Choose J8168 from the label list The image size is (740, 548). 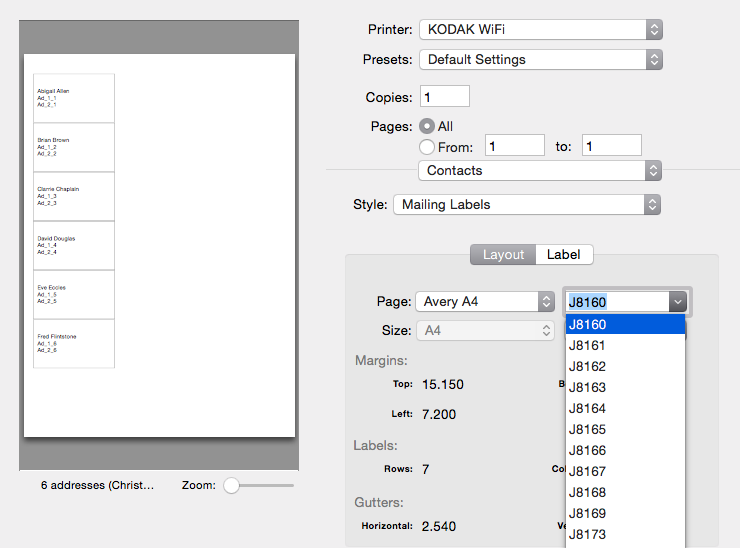625,493
